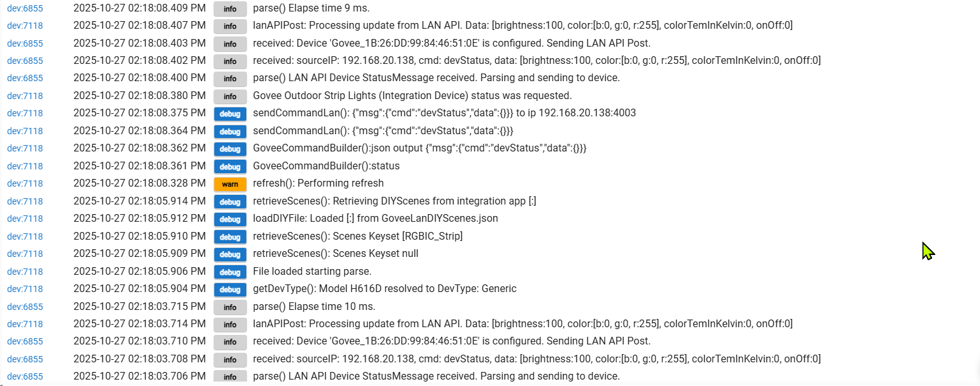
Task: Click dev:6855 link for 'Elapse time 10 ms'
Action: click(x=25, y=307)
